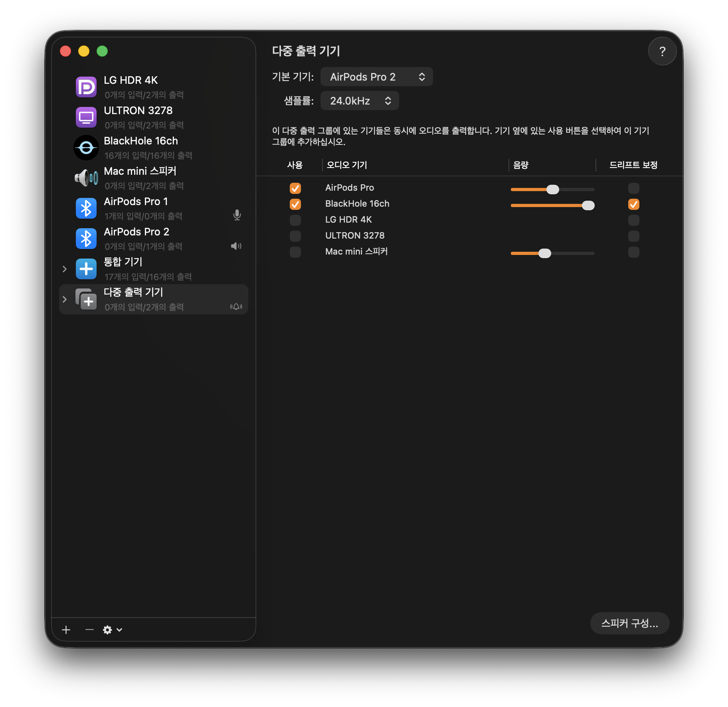Select the BlackHole 16ch device icon
Screen dimensions: 728x707
[86, 148]
